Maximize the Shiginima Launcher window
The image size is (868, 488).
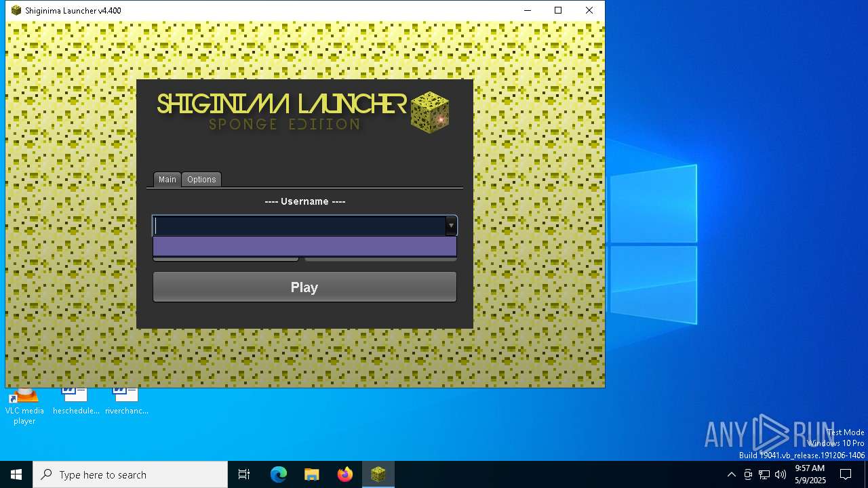tap(558, 10)
